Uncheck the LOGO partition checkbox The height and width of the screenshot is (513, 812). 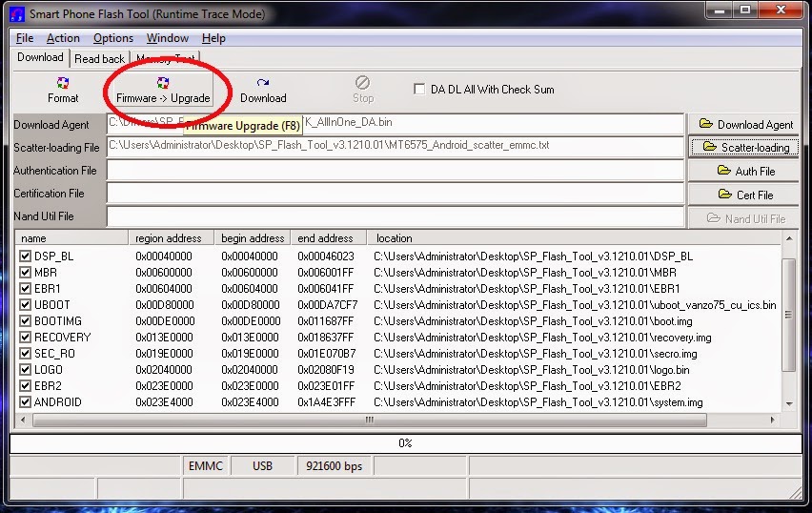coord(25,369)
